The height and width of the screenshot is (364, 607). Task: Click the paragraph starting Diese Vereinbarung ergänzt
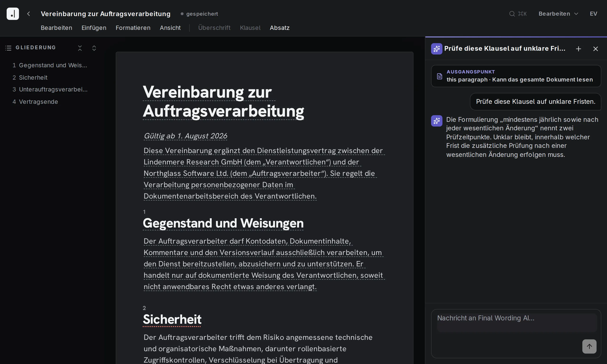coord(264,173)
